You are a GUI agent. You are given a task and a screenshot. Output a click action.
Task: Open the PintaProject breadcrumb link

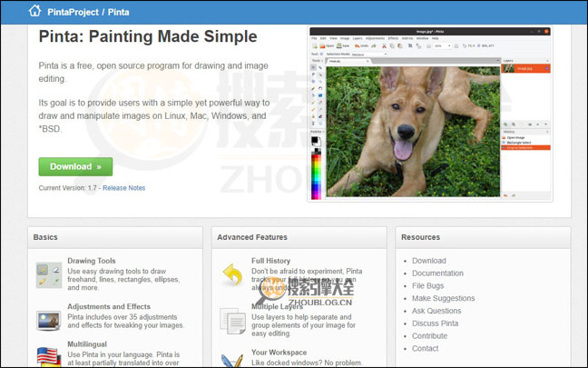coord(73,12)
